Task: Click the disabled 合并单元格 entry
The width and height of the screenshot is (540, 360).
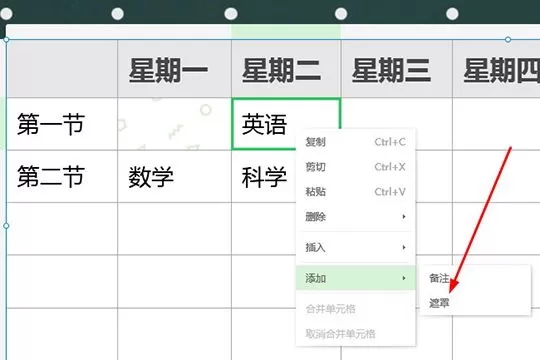Action: pyautogui.click(x=356, y=309)
